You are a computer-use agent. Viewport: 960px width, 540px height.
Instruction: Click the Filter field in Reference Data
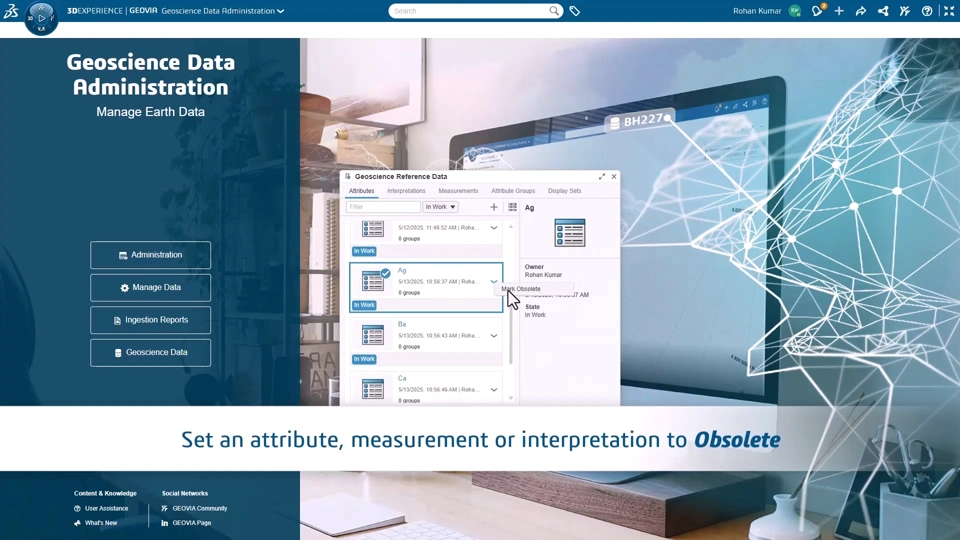pyautogui.click(x=383, y=207)
